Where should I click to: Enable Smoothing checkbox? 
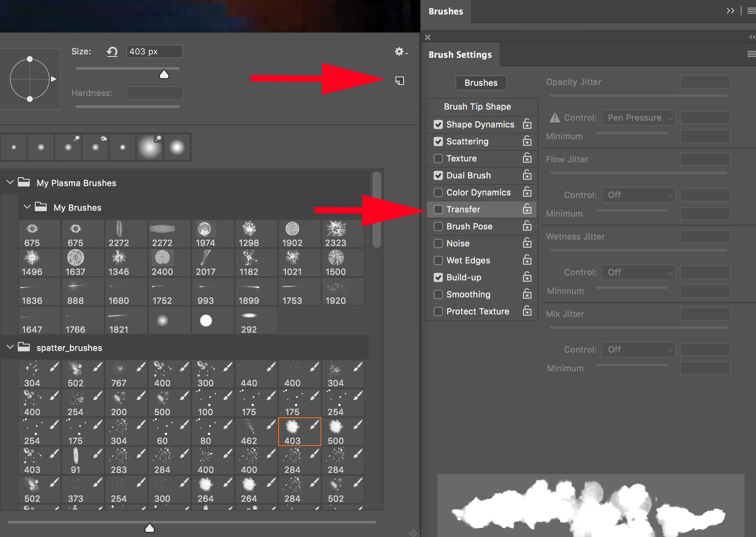coord(438,294)
